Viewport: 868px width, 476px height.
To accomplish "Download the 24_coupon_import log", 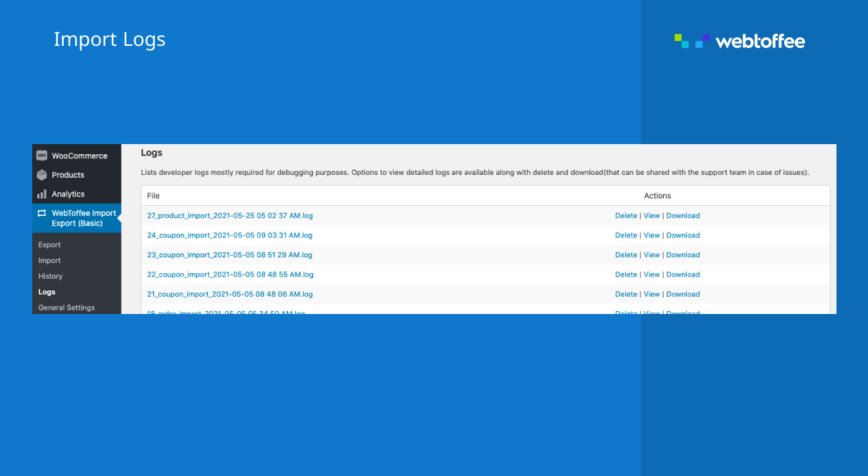I will pos(683,235).
